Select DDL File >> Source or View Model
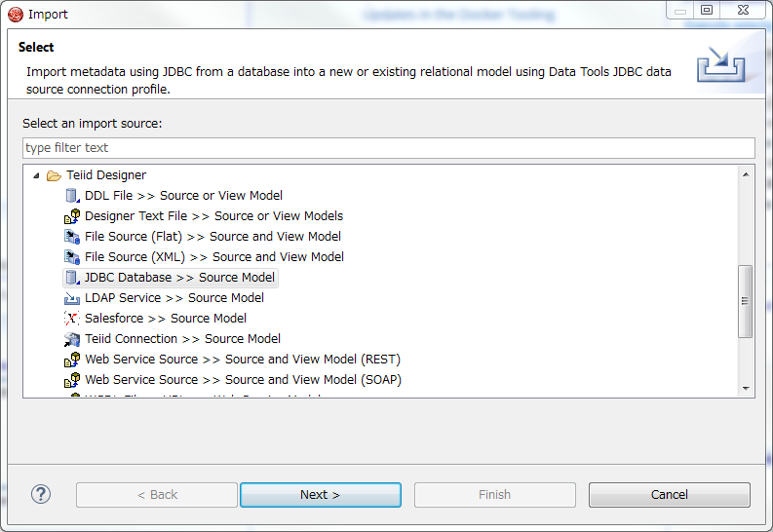 click(x=183, y=196)
